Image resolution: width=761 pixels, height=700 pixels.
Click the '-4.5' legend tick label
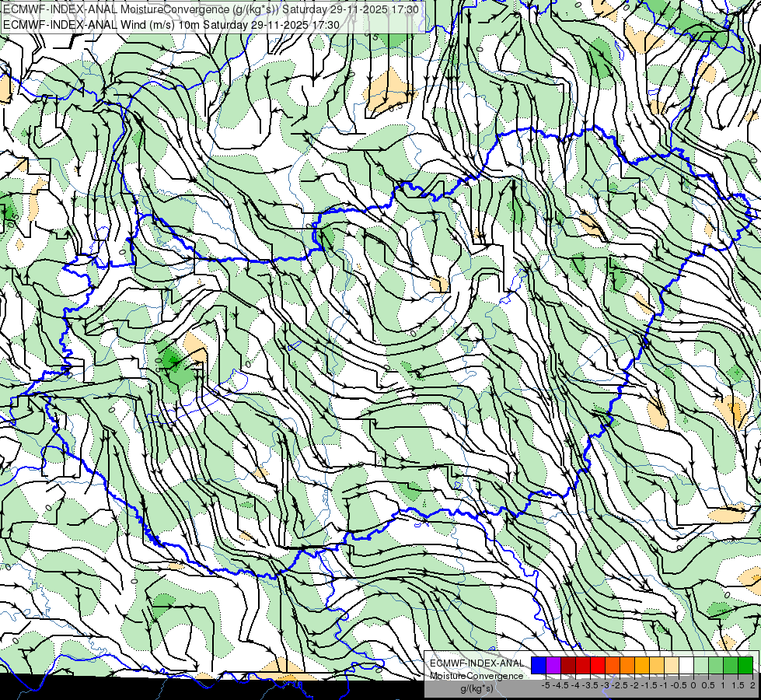[561, 685]
